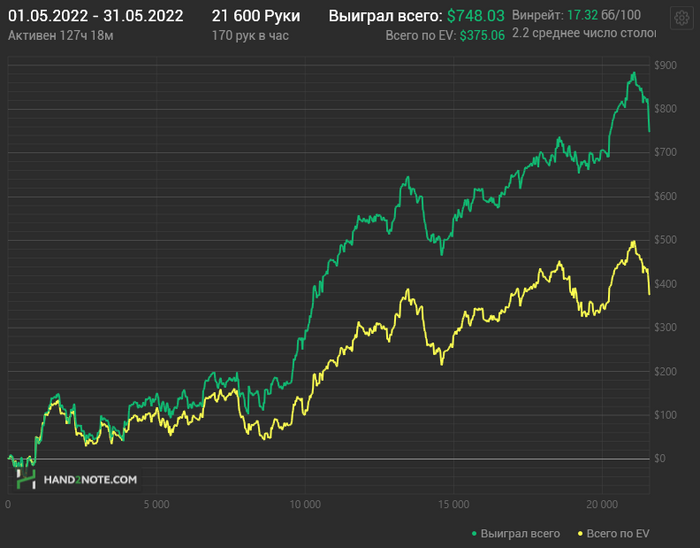Click the $0 y-axis label

click(660, 458)
